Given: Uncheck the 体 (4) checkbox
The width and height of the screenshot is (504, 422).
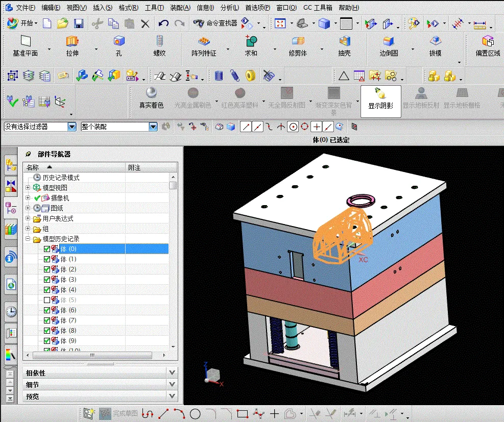Looking at the screenshot, I should click(x=47, y=290).
